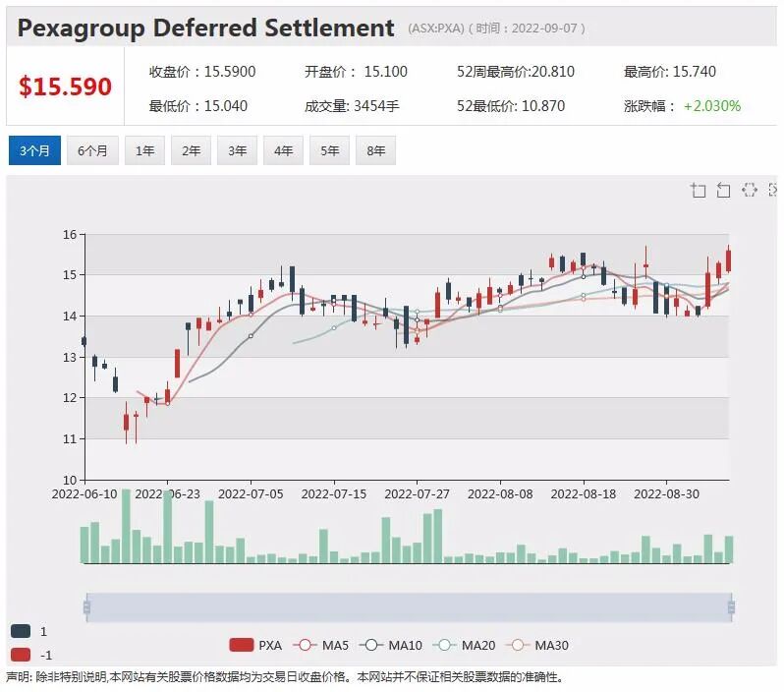
Task: Click the large $15.590 price
Action: click(x=65, y=86)
